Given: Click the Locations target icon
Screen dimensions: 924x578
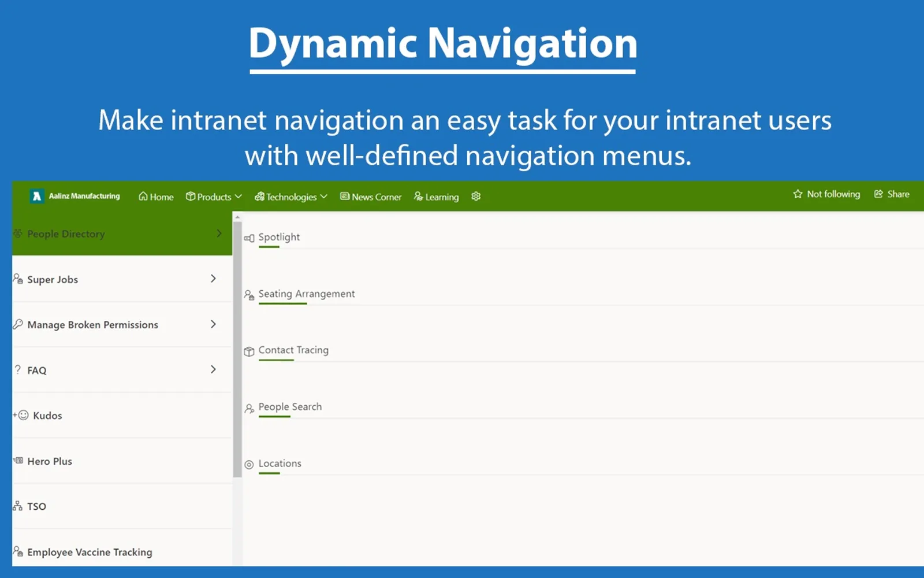Looking at the screenshot, I should [x=249, y=465].
